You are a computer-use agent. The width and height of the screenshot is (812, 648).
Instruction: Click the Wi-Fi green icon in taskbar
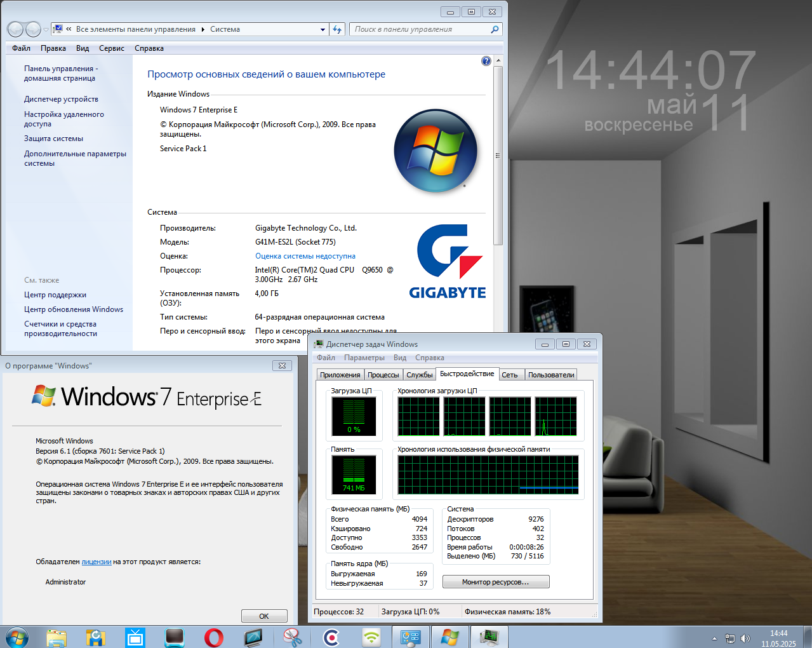point(371,637)
